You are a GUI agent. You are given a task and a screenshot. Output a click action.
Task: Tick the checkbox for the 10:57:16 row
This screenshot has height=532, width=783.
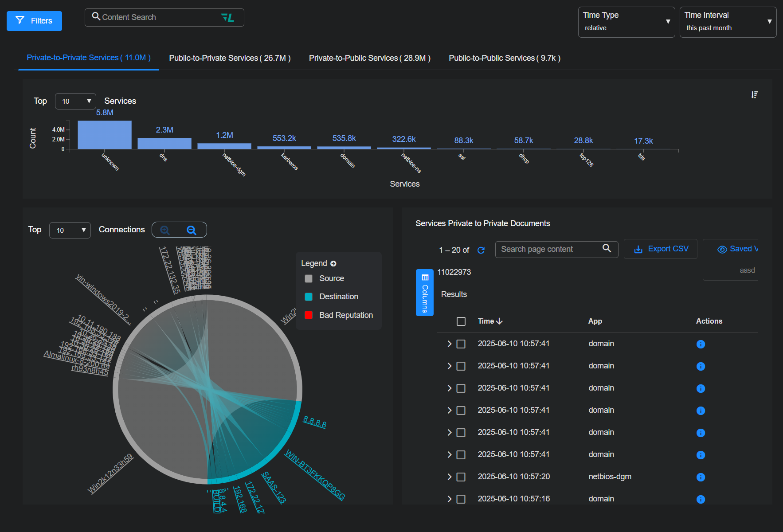click(x=461, y=499)
